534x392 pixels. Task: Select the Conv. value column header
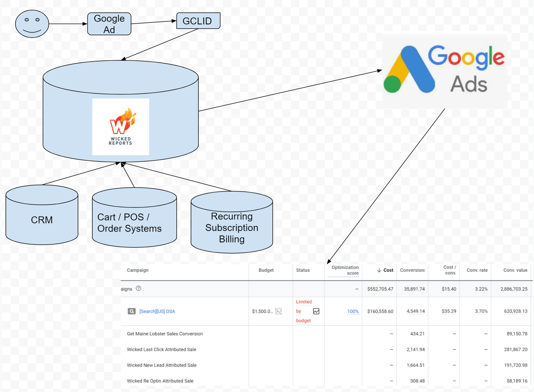(515, 270)
